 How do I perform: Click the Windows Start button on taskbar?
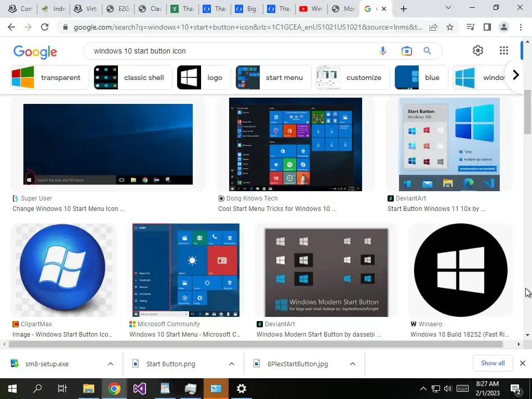tap(12, 389)
